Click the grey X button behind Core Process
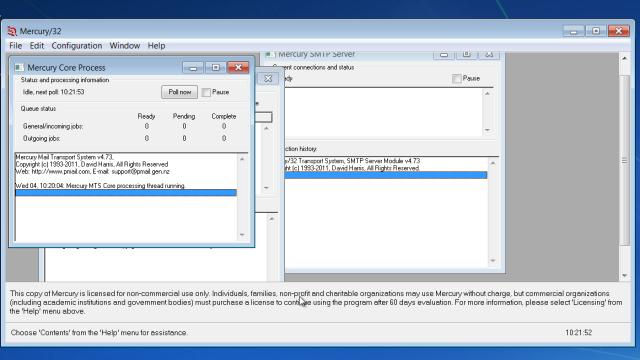The width and height of the screenshot is (640, 360). click(x=268, y=78)
